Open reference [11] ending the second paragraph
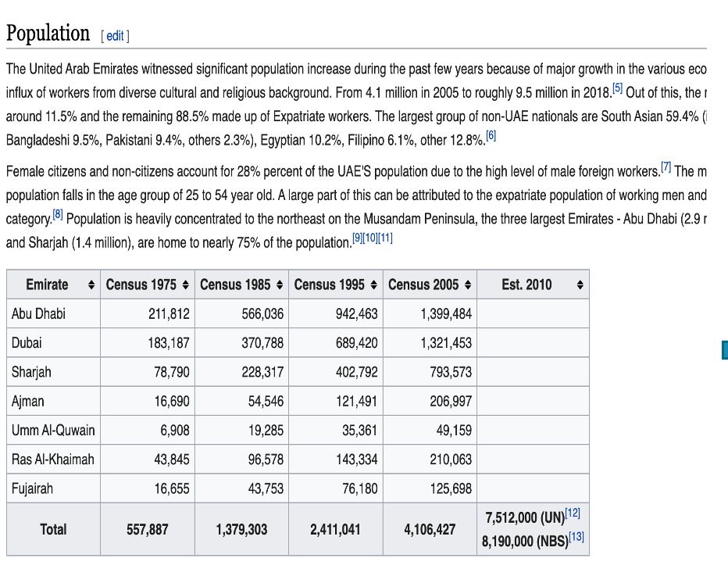Screen dimensions: 728x583 [385, 239]
